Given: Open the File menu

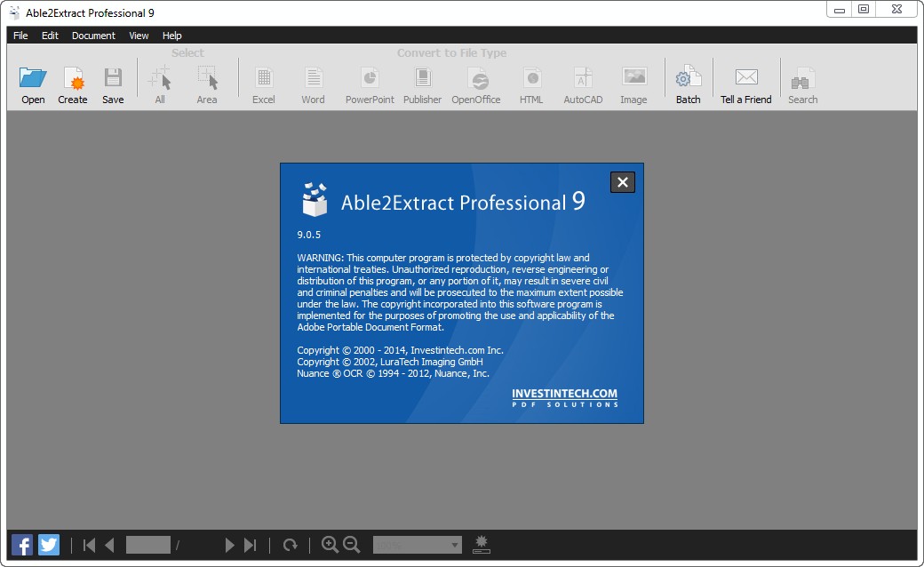Looking at the screenshot, I should click(20, 36).
